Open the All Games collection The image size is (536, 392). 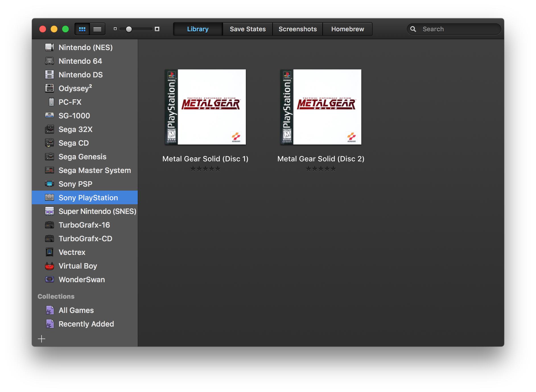pyautogui.click(x=85, y=310)
